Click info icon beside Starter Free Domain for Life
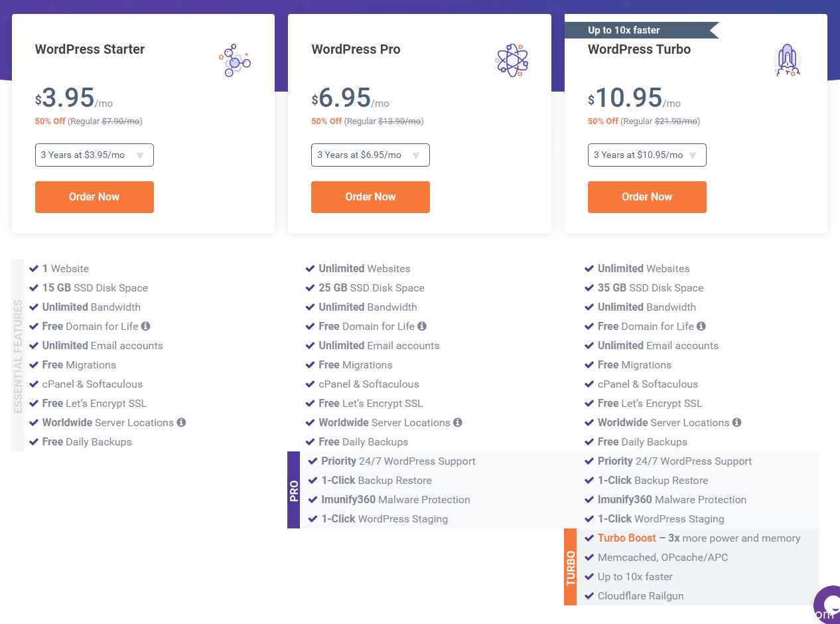Viewport: 840px width, 624px height. click(145, 326)
